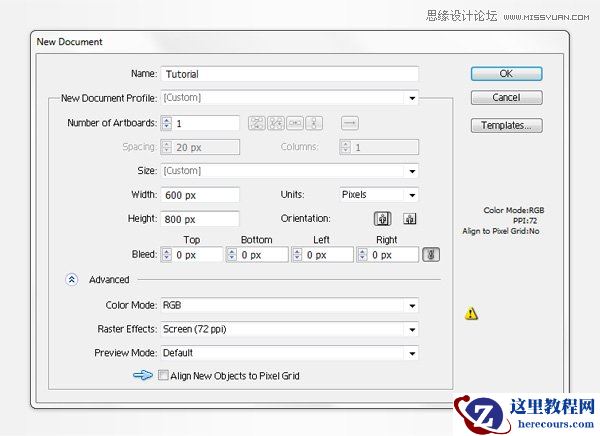Select Arrange by Row artboard layout icon
600x436 pixels.
pos(295,123)
